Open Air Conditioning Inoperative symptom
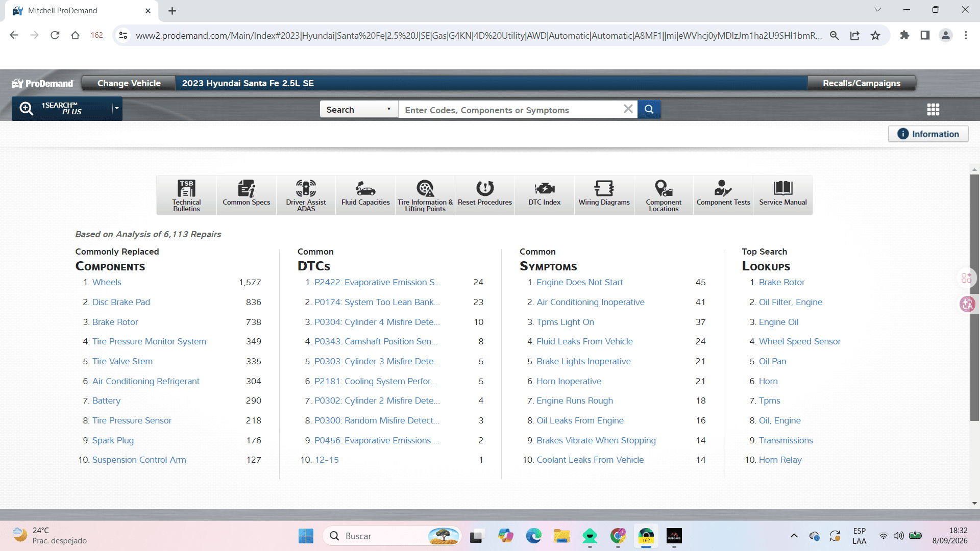Image resolution: width=980 pixels, height=551 pixels. click(x=591, y=302)
